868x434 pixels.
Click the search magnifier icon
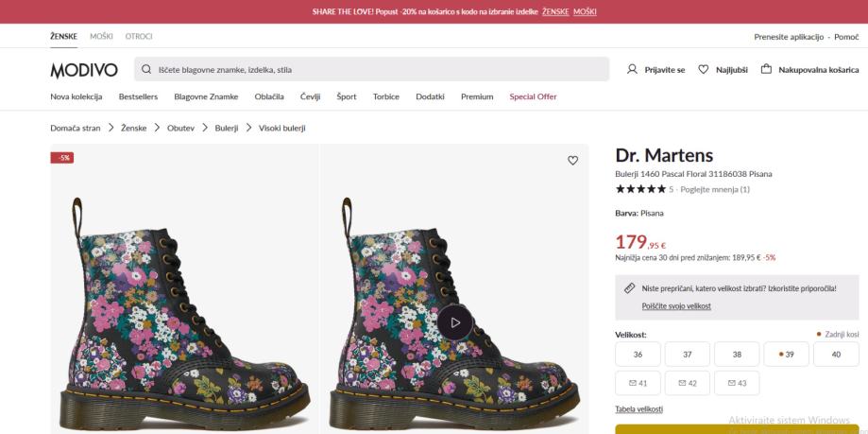coord(146,69)
